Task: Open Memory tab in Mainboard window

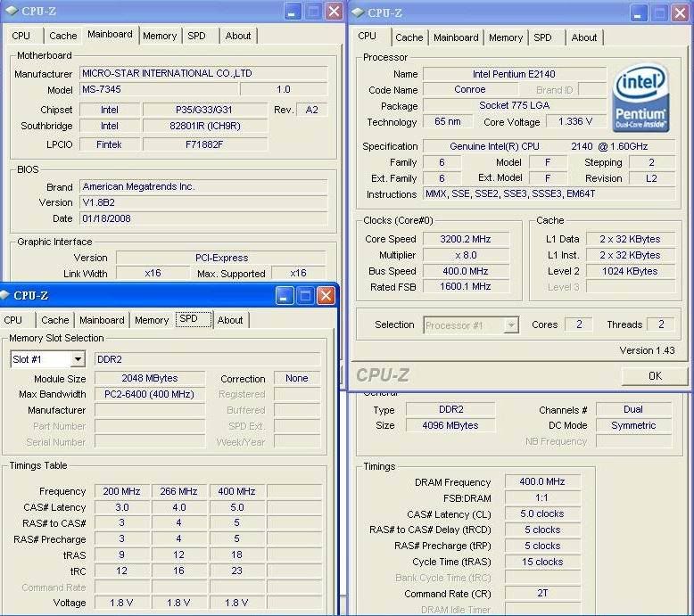Action: point(160,36)
